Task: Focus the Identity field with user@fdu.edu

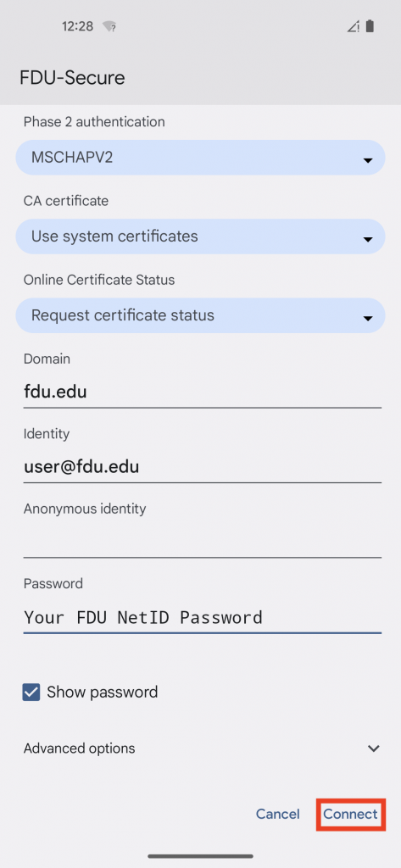Action: [202, 467]
